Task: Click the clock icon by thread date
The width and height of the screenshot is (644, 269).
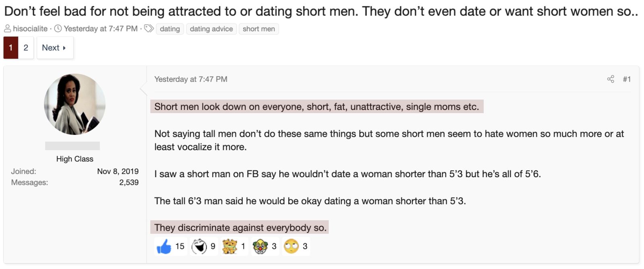Action: click(58, 29)
